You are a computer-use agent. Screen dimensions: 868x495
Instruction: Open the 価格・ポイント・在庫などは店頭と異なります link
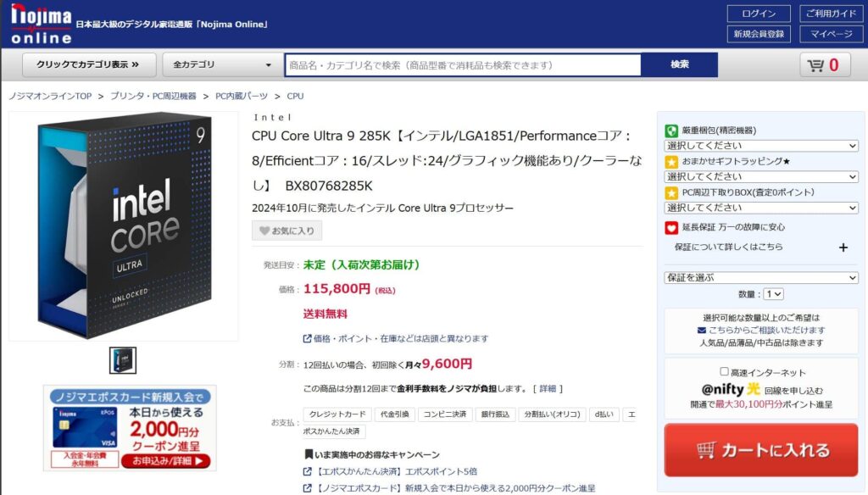pyautogui.click(x=401, y=338)
